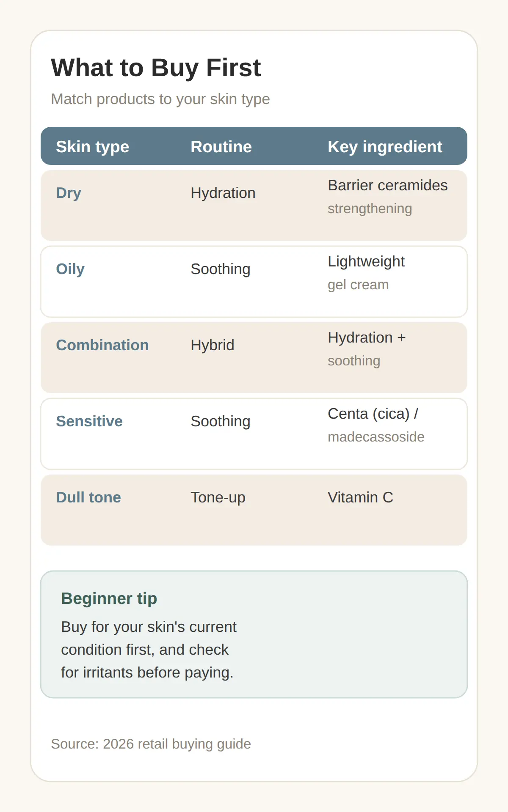Click the 'What to Buy First' title
The width and height of the screenshot is (508, 812).
pos(156,68)
